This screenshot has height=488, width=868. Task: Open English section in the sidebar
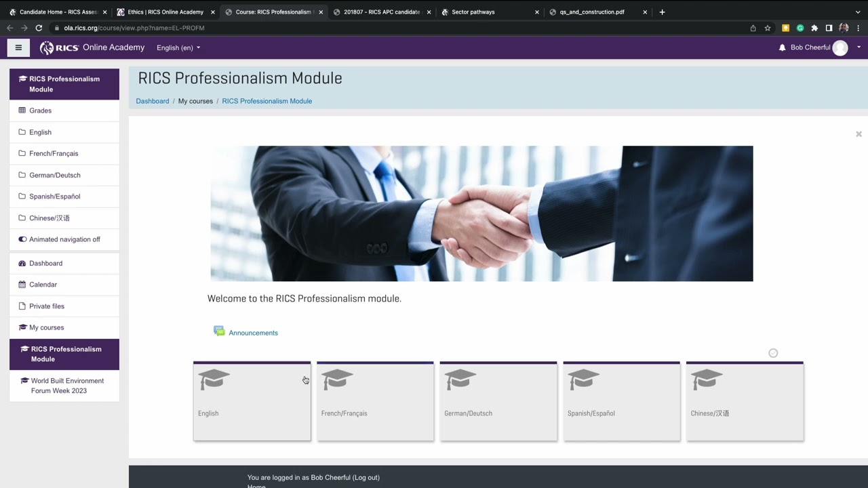pyautogui.click(x=64, y=132)
